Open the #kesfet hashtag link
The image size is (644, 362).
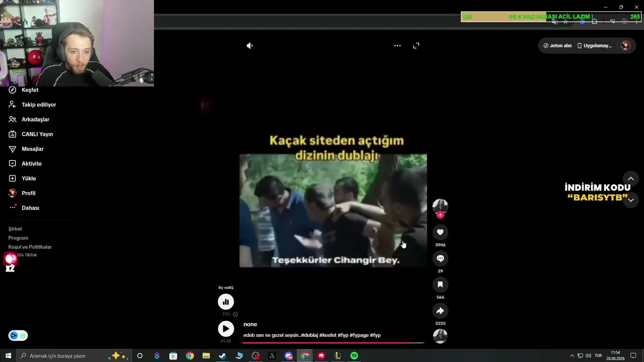click(328, 335)
